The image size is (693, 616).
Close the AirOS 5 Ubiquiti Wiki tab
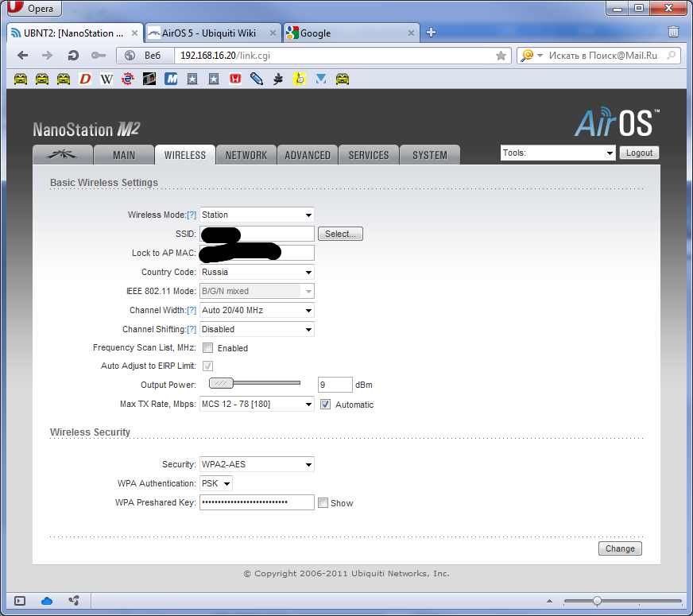coord(273,33)
